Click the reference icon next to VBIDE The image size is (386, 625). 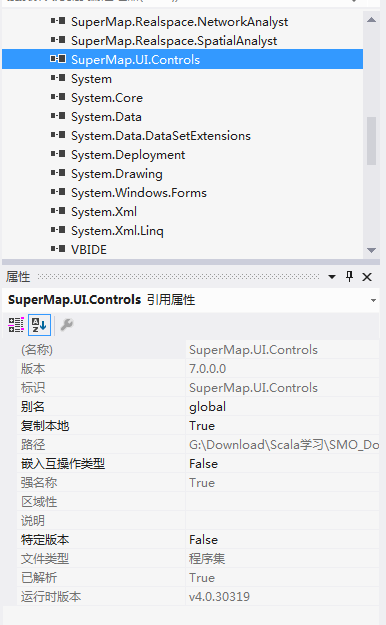coord(58,249)
